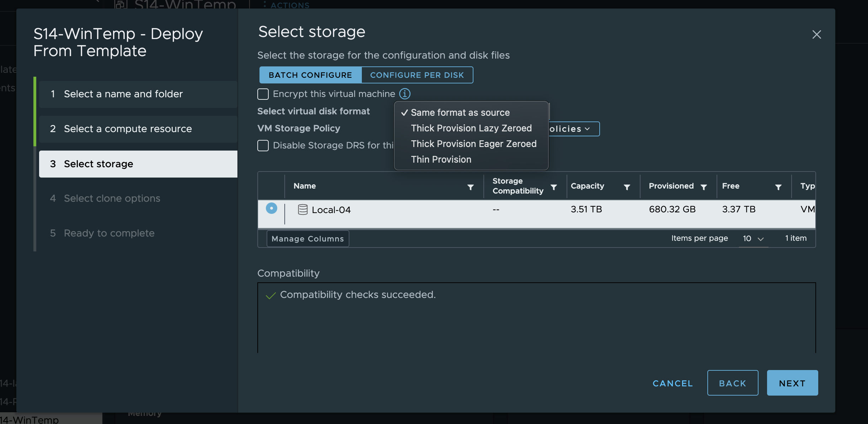The height and width of the screenshot is (424, 868).
Task: Filter the Name column
Action: pos(470,187)
